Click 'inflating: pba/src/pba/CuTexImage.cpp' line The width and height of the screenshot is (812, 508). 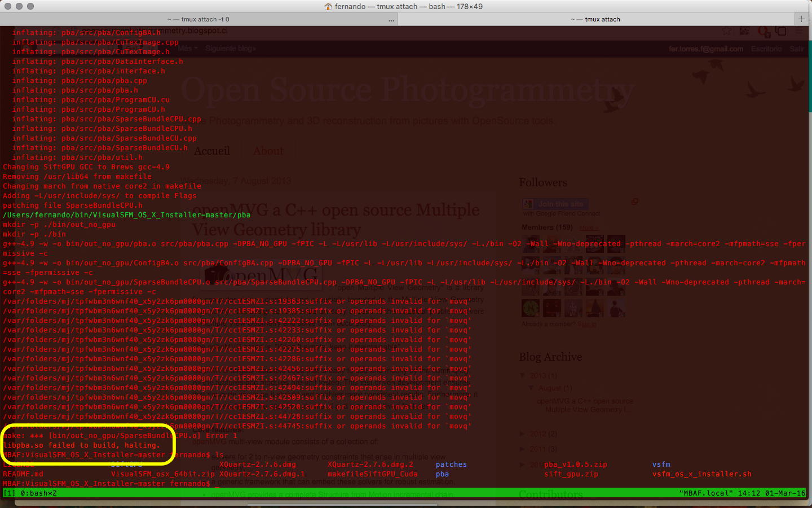95,42
